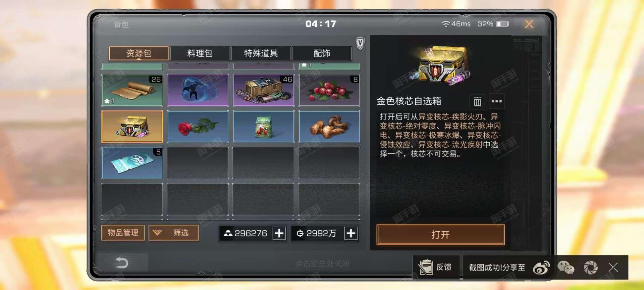The width and height of the screenshot is (644, 290).
Task: Expand the 筛选 filter dropdown
Action: click(174, 233)
